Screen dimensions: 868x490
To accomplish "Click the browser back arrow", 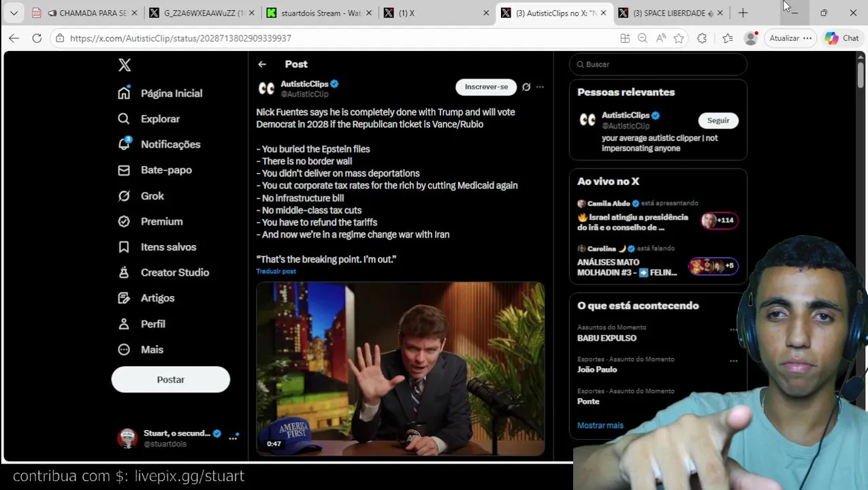I will click(x=14, y=38).
